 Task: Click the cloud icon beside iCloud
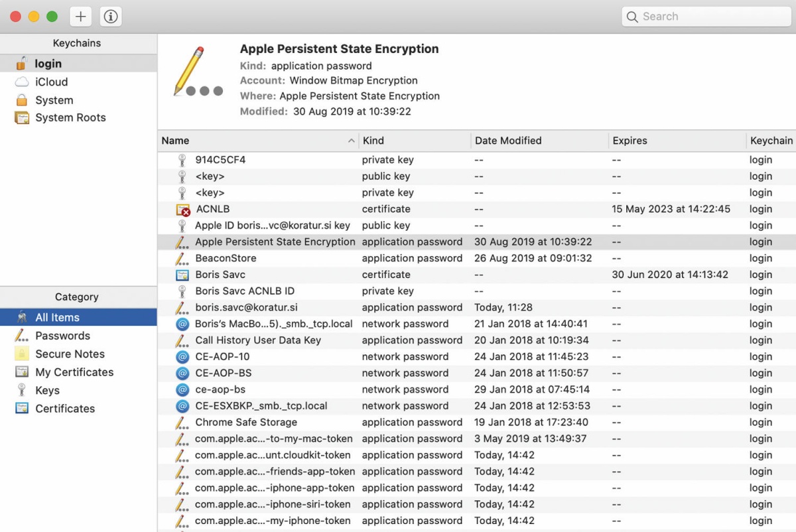tap(22, 82)
